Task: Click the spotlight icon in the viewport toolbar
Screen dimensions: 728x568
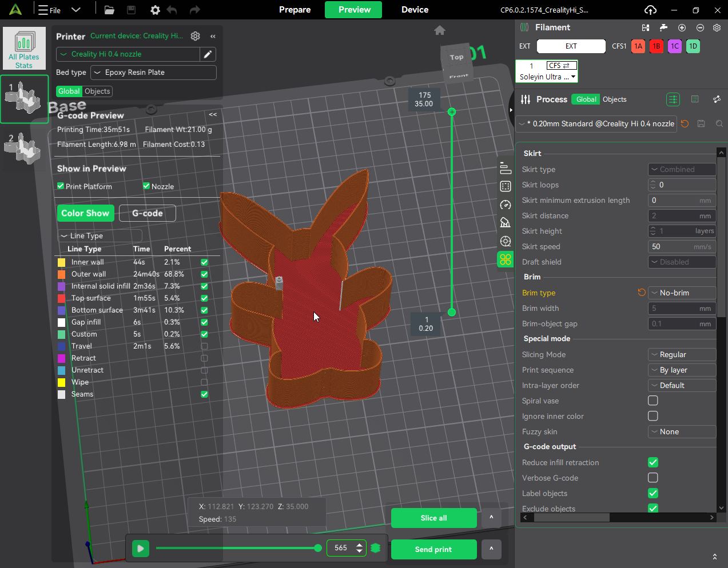Action: pyautogui.click(x=506, y=223)
